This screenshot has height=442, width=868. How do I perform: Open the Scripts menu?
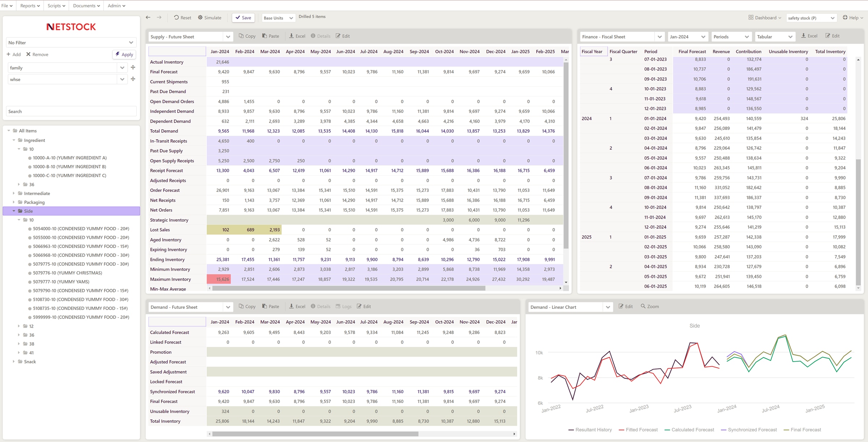point(56,5)
